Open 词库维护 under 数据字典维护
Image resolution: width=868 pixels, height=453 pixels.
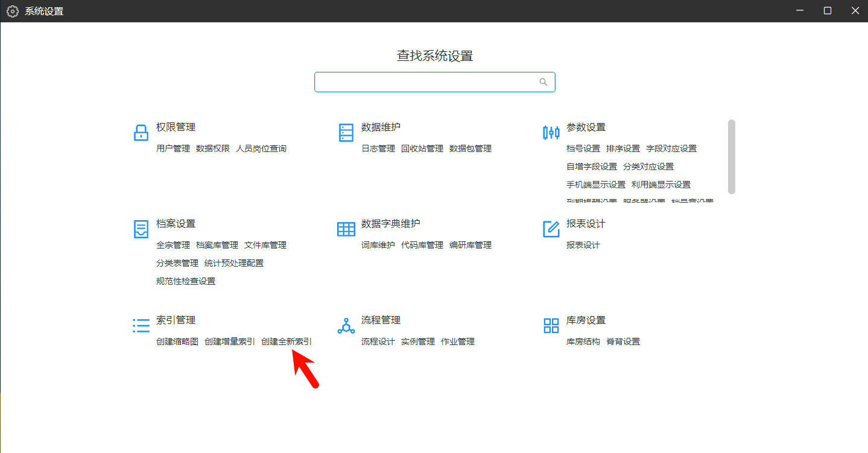point(378,245)
